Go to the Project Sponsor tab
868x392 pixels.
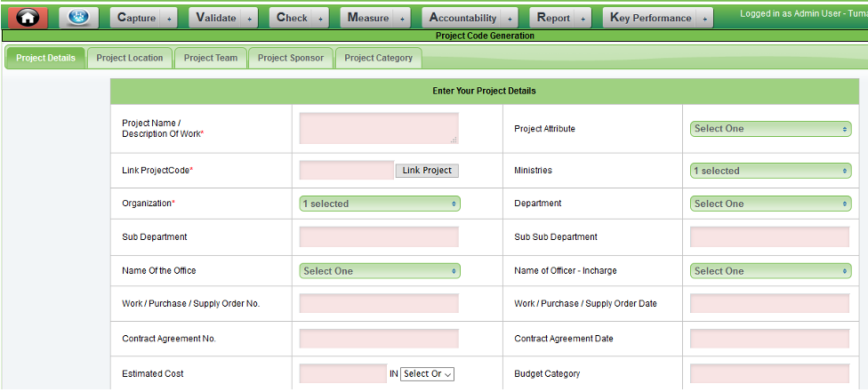[291, 58]
